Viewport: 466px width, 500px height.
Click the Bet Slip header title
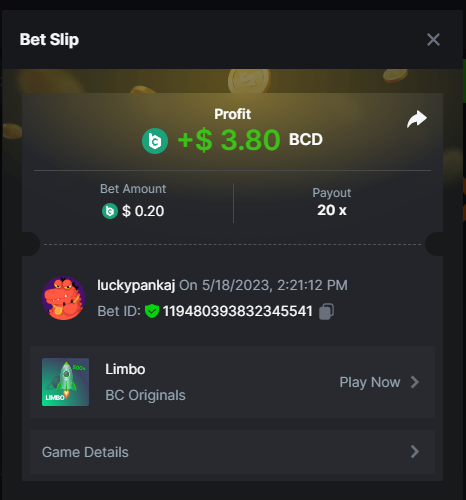point(49,40)
